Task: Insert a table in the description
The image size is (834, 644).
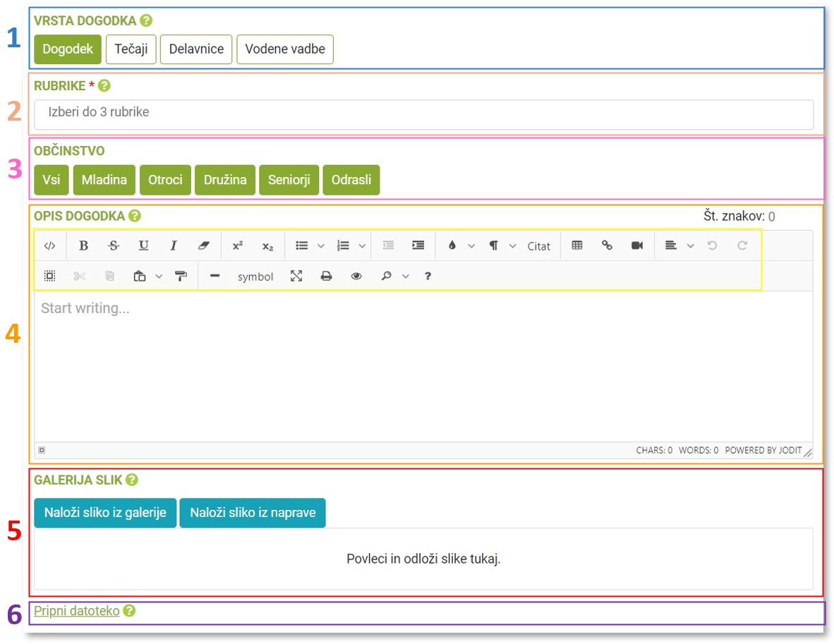Action: pos(576,245)
